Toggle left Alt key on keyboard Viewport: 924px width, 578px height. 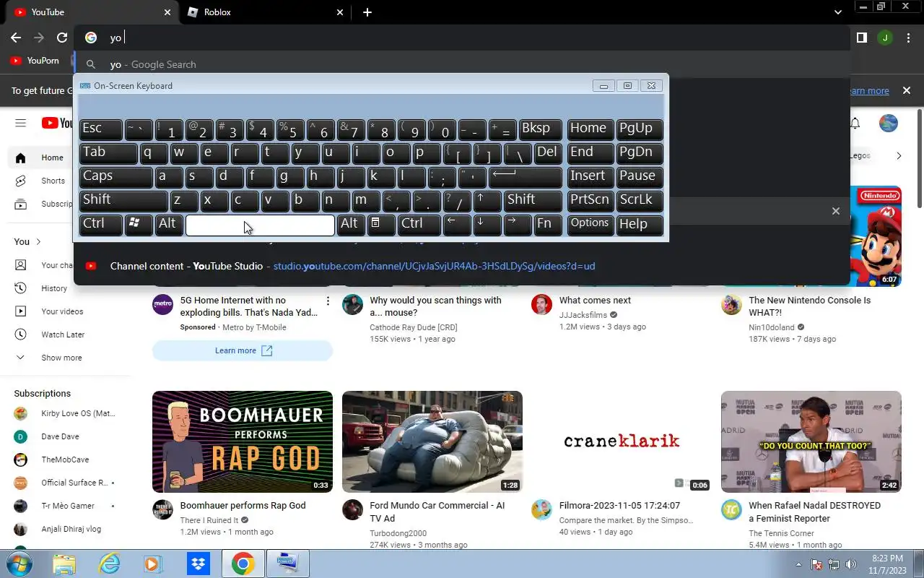click(x=169, y=224)
